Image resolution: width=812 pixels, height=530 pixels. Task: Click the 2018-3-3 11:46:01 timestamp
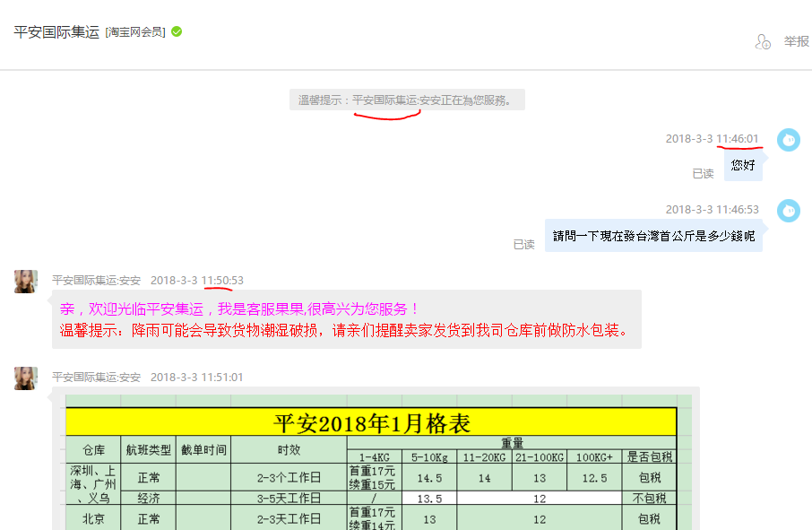click(712, 139)
